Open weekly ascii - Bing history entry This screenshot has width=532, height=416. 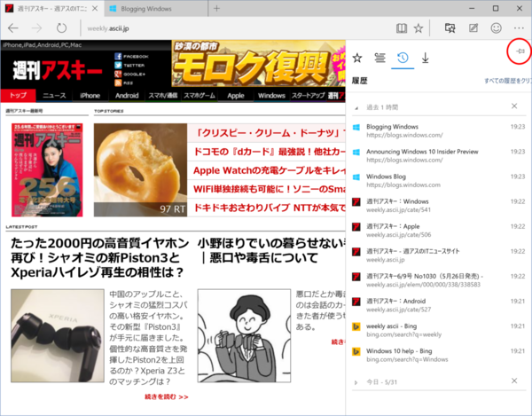coord(439,330)
